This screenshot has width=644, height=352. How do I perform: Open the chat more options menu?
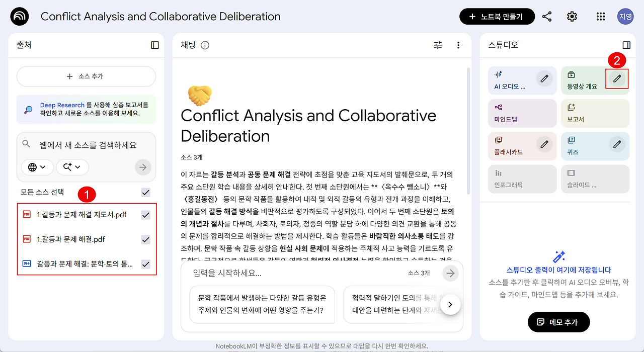click(458, 45)
